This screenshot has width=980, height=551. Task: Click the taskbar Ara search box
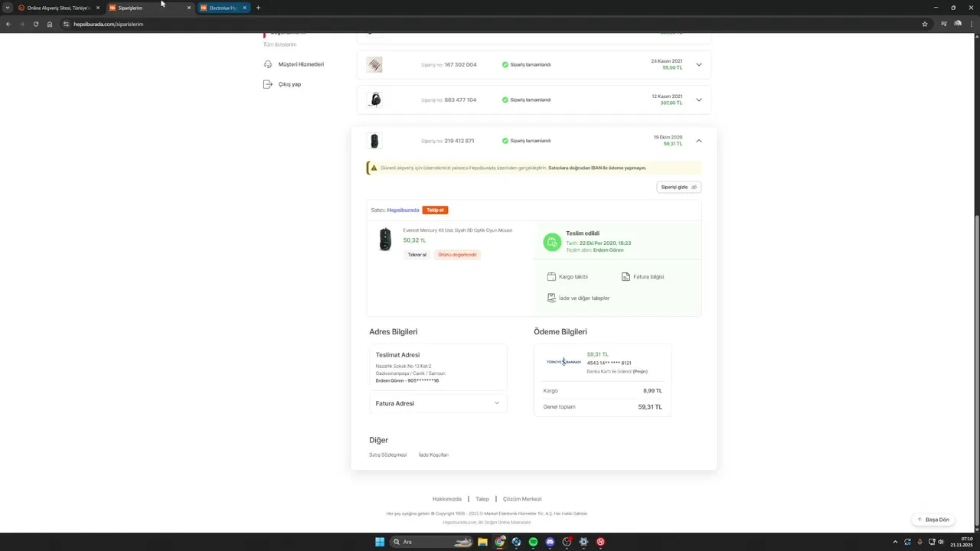(432, 542)
